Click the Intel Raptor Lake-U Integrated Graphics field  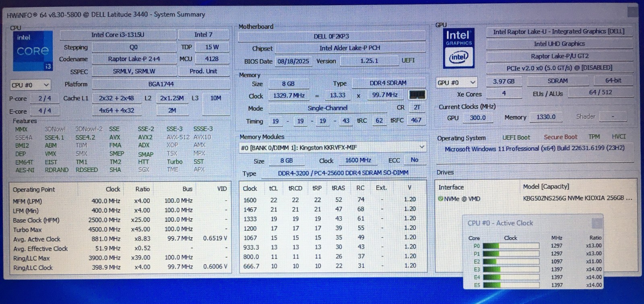coord(559,31)
